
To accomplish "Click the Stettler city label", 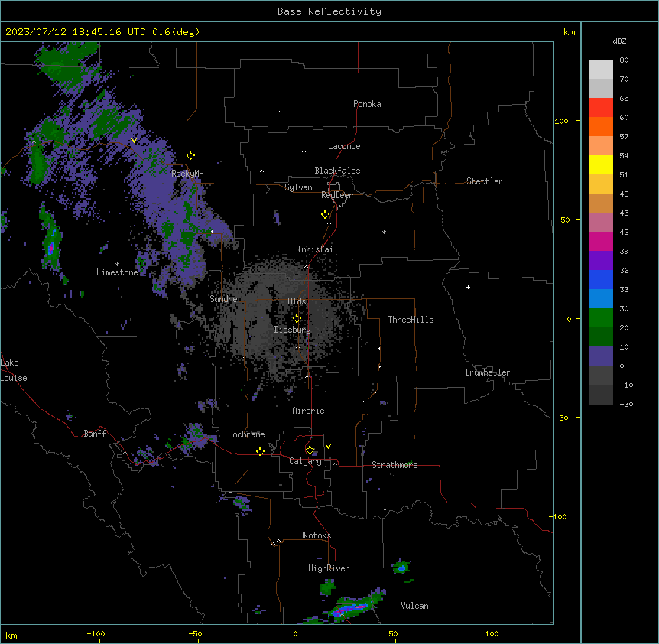I will [485, 181].
